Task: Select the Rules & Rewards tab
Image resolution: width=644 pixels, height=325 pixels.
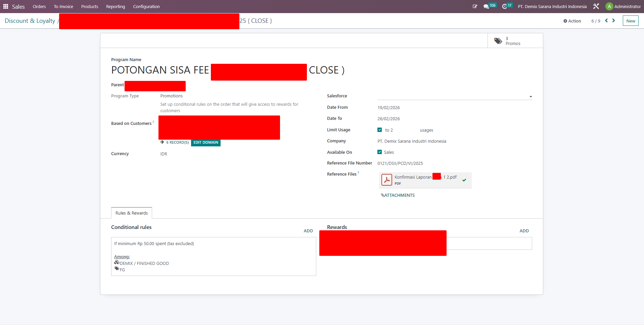Action: point(132,213)
